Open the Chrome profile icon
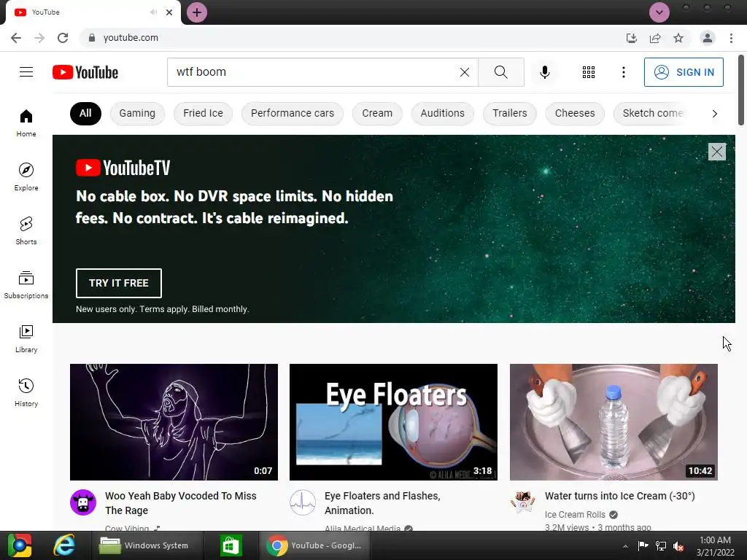Image resolution: width=747 pixels, height=560 pixels. [708, 38]
